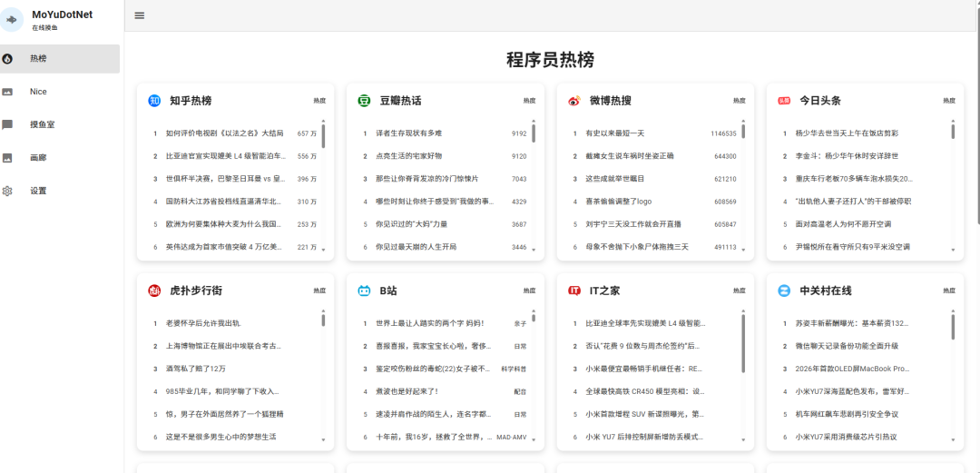The image size is (980, 473).
Task: Click the 摸鱼室 chat icon in sidebar
Action: (7, 124)
